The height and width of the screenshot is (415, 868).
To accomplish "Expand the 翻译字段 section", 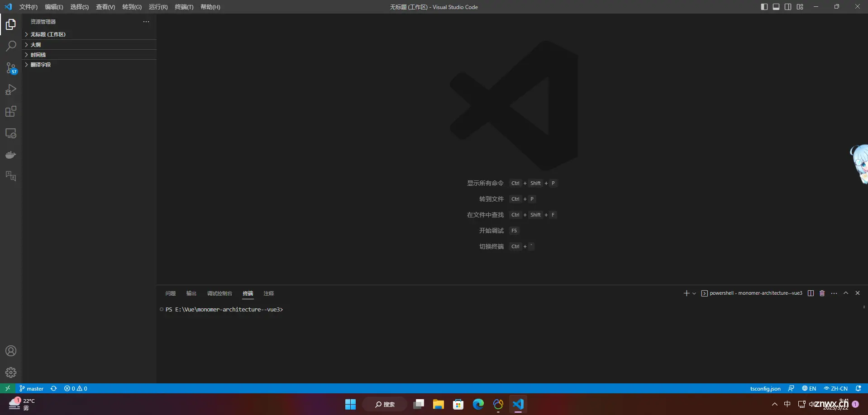I will (x=89, y=65).
